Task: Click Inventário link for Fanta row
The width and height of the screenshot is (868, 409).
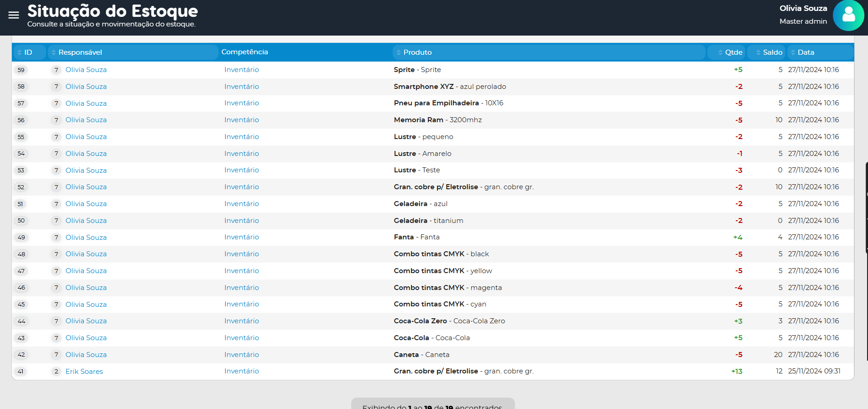Action: 241,237
